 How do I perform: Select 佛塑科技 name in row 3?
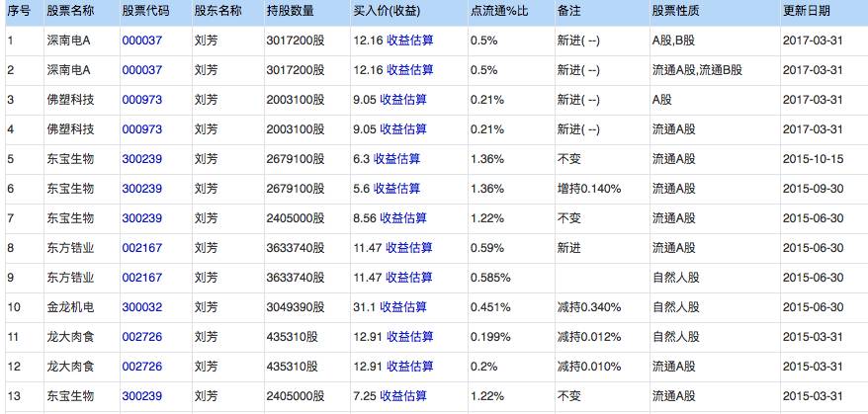coord(70,100)
